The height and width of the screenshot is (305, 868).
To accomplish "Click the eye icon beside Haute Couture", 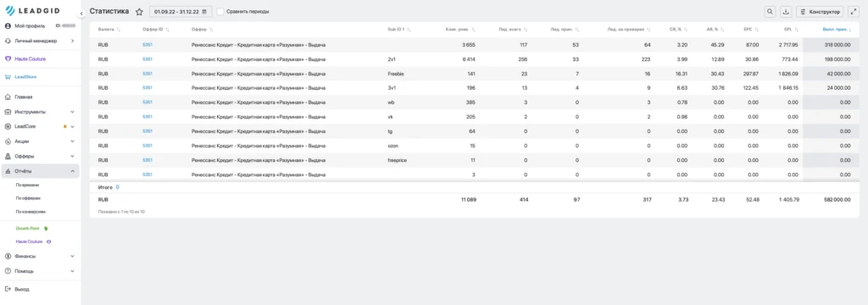I will click(48, 242).
